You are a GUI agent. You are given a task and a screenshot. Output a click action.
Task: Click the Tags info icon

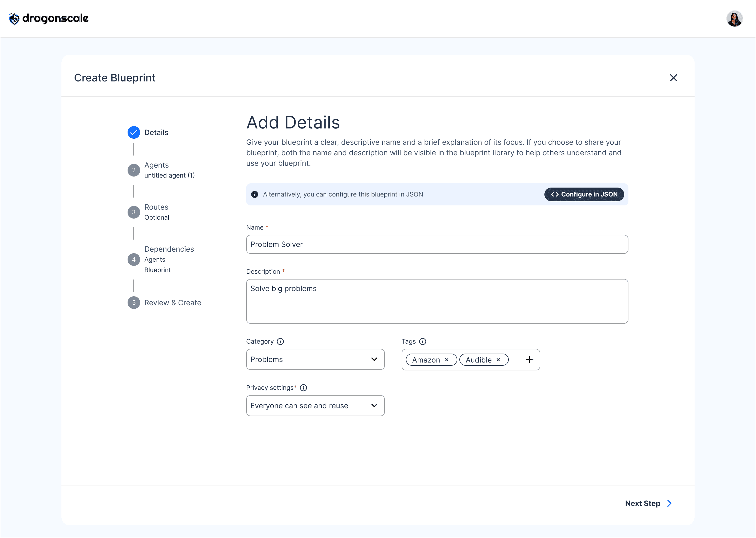[423, 342]
